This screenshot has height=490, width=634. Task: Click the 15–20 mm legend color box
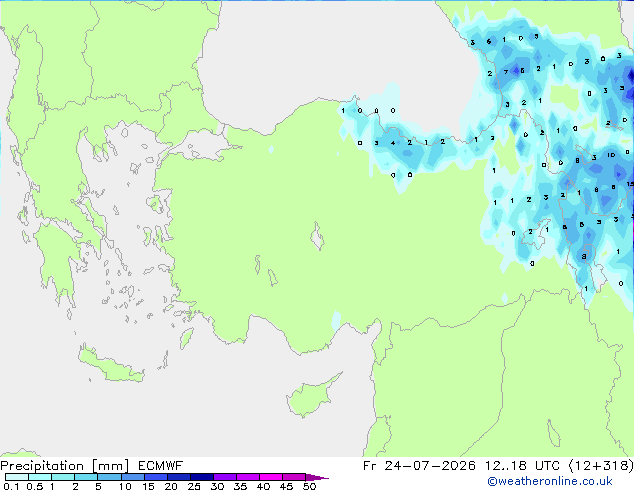[x=155, y=477]
